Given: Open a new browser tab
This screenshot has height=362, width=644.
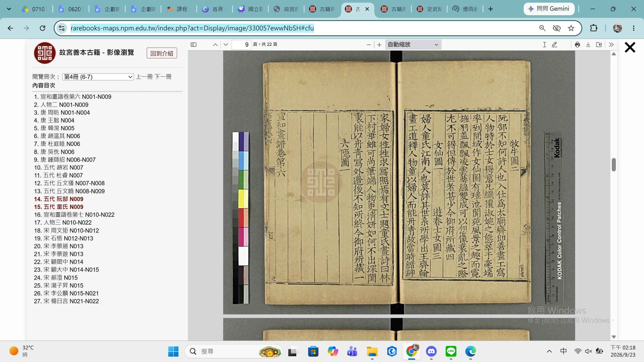Looking at the screenshot, I should click(491, 9).
